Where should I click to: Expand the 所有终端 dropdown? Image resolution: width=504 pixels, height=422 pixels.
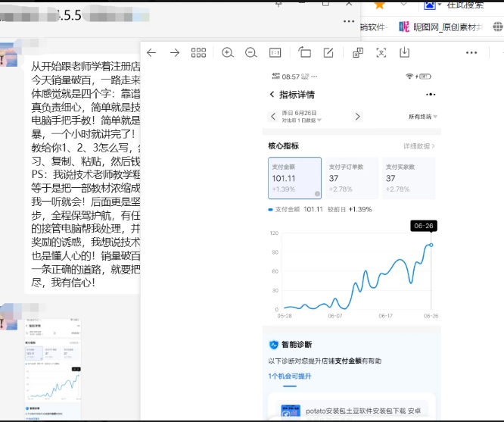[423, 117]
